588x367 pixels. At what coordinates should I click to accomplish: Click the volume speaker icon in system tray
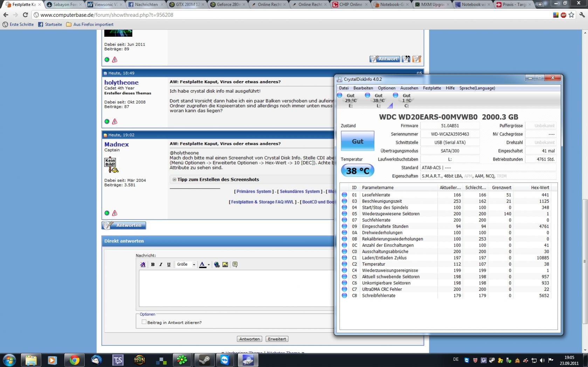tap(542, 360)
